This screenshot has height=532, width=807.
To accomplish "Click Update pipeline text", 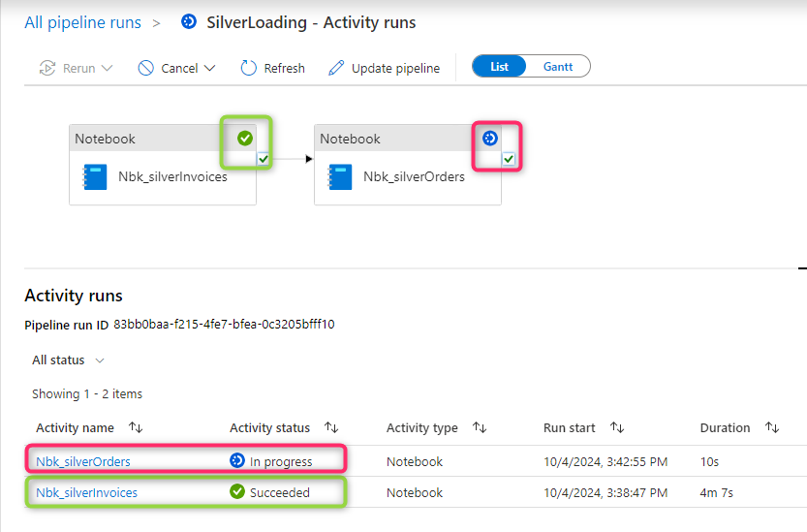I will (396, 68).
